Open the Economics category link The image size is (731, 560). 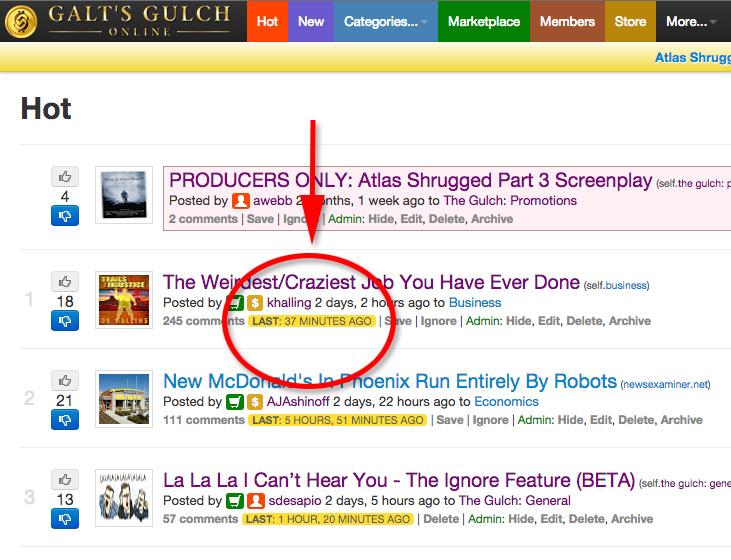[x=506, y=402]
